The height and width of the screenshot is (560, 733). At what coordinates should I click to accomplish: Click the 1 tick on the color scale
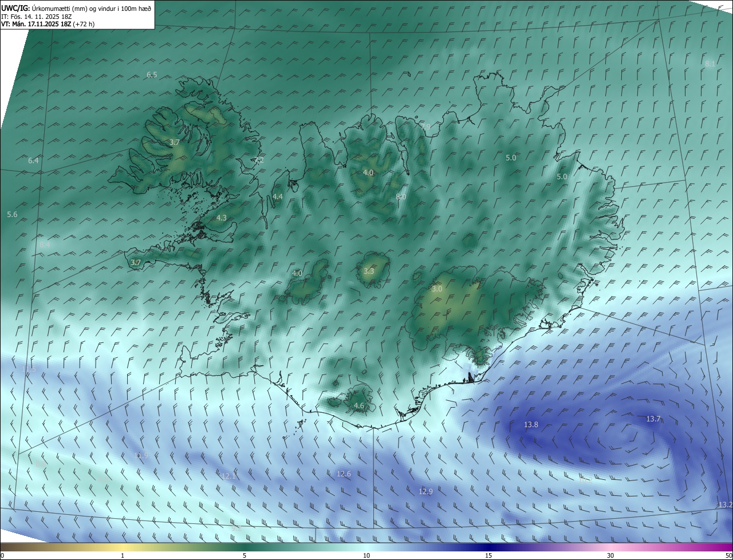point(123,555)
